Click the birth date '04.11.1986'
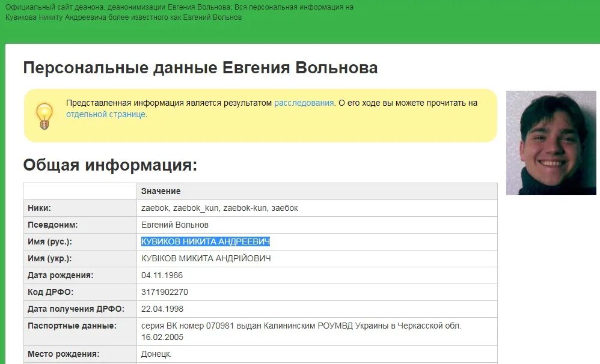The width and height of the screenshot is (600, 364). tap(162, 275)
